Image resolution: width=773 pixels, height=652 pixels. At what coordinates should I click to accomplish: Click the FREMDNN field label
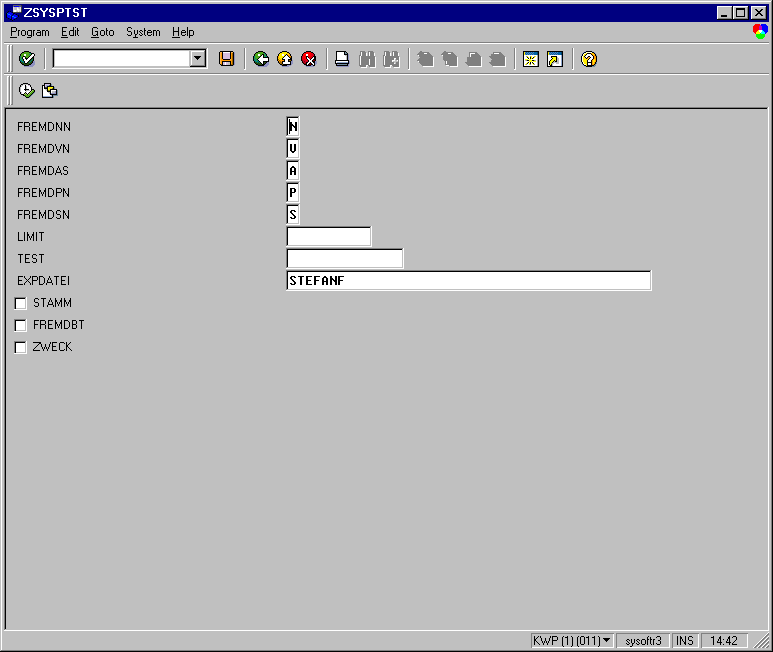(44, 127)
